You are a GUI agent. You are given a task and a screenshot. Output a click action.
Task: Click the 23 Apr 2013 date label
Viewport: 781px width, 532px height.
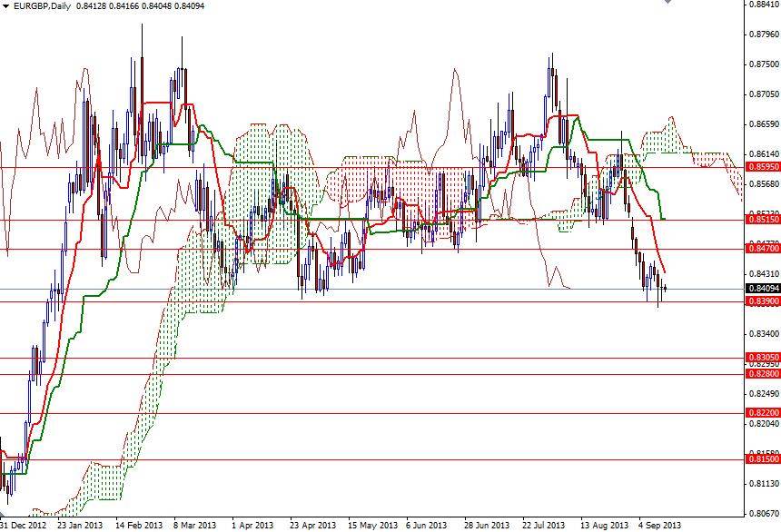pos(312,525)
